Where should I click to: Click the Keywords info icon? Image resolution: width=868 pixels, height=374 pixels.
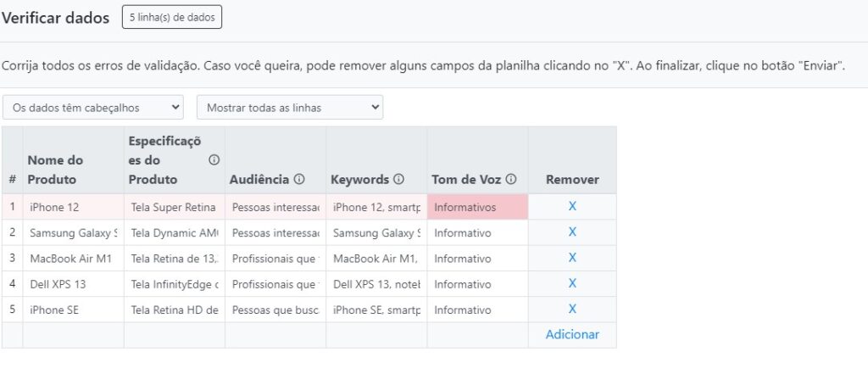tap(399, 180)
